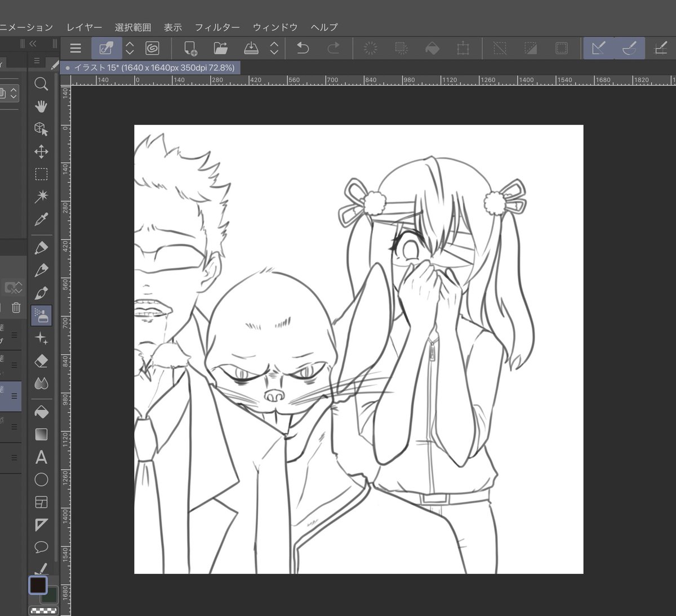Select the Zoom magnifier tool
The width and height of the screenshot is (676, 616).
point(41,84)
